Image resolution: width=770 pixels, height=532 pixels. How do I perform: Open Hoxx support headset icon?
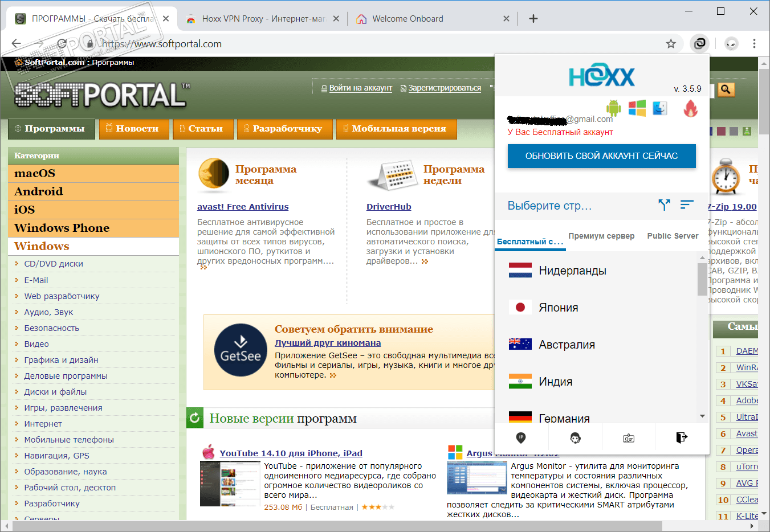click(x=575, y=437)
